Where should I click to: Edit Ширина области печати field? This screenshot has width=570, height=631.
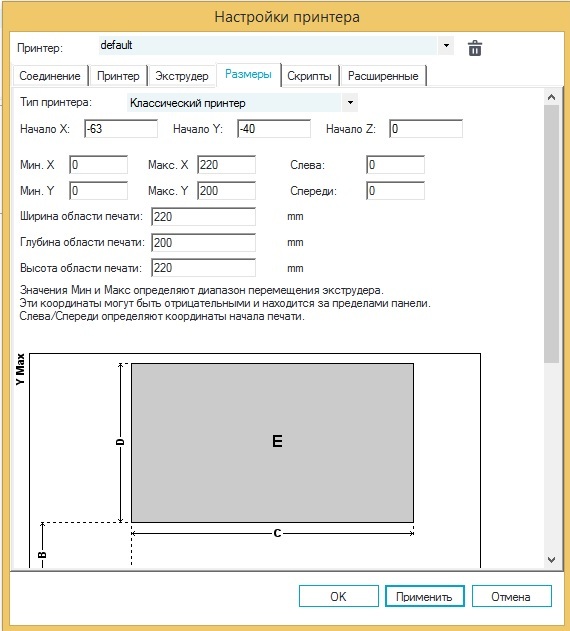(204, 217)
